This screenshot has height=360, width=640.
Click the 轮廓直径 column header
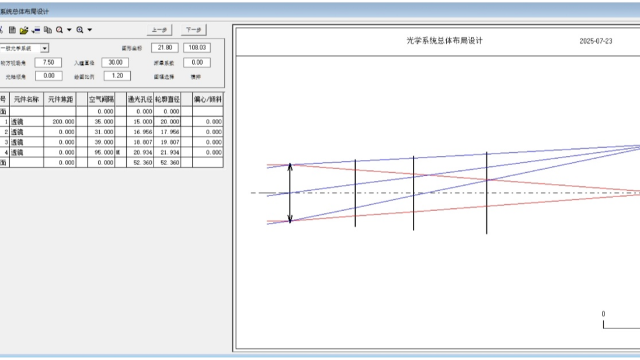tap(167, 99)
